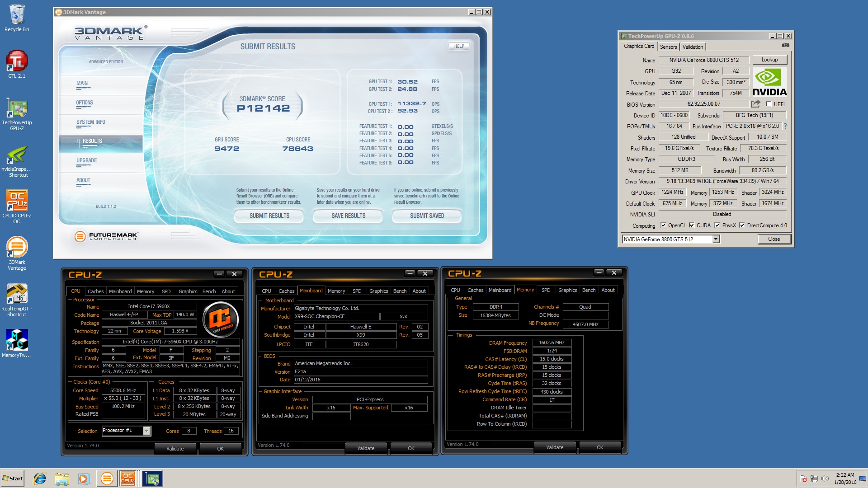Click the GPU name field in GPU-Z
This screenshot has width=868, height=488.
tap(704, 60)
